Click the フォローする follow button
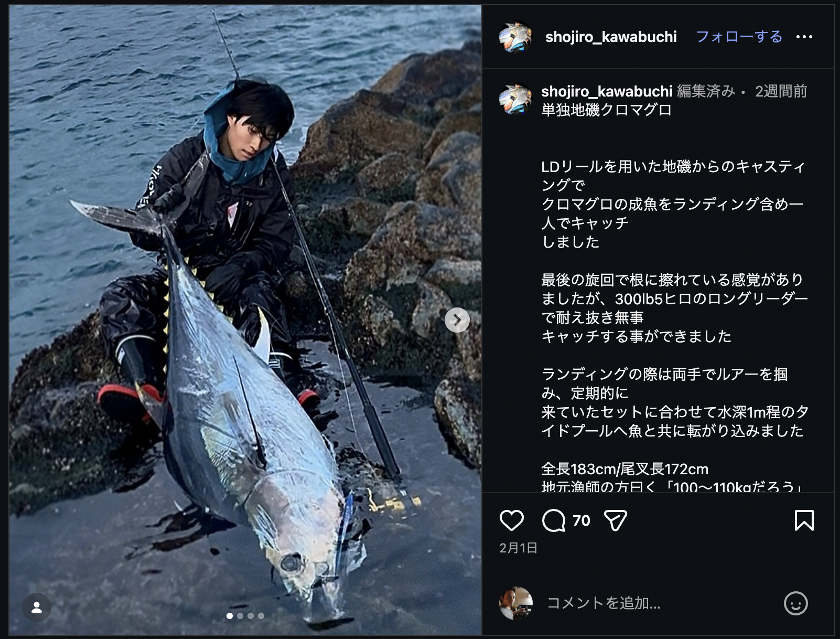The width and height of the screenshot is (840, 639). pos(739,37)
